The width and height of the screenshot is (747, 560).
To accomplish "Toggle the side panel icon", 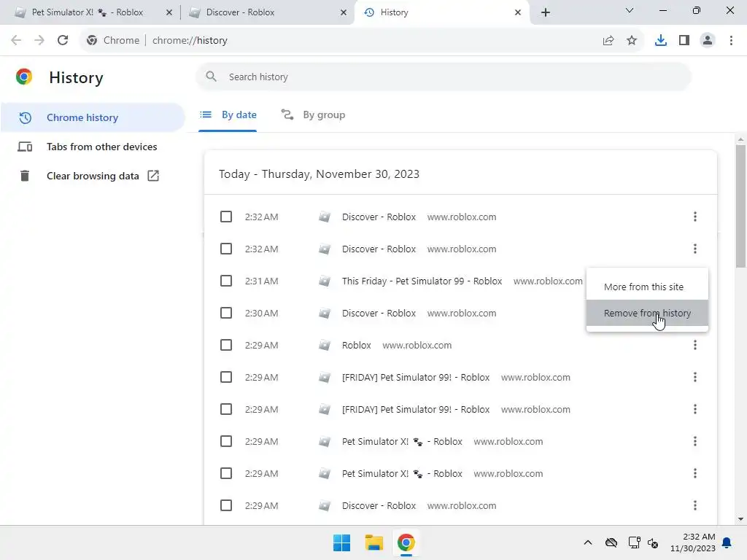I will tap(684, 41).
